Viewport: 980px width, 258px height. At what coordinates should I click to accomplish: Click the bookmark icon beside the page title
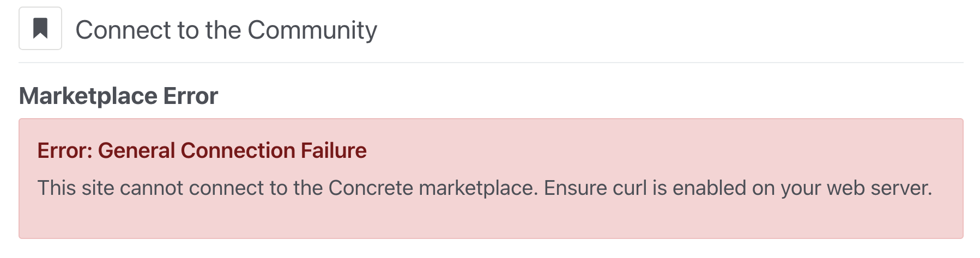[x=40, y=28]
